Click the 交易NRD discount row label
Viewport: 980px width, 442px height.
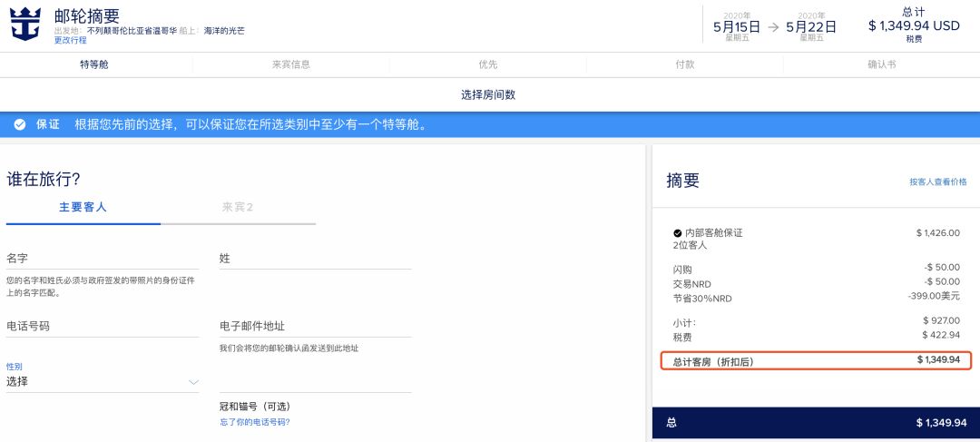click(691, 284)
